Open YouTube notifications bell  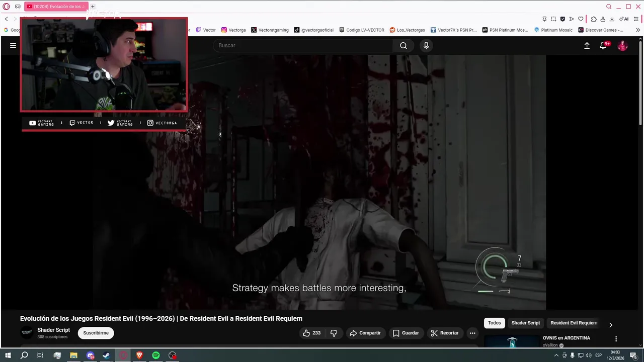click(x=604, y=45)
